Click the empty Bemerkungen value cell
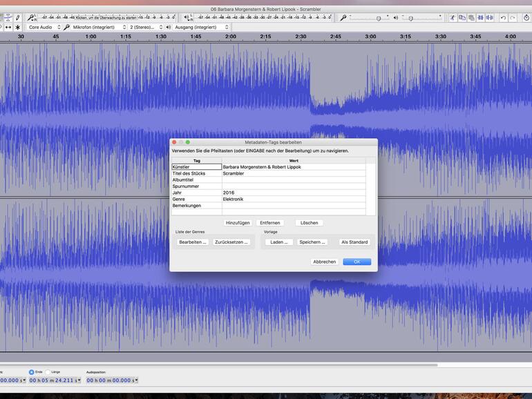The width and height of the screenshot is (532, 399). (294, 206)
